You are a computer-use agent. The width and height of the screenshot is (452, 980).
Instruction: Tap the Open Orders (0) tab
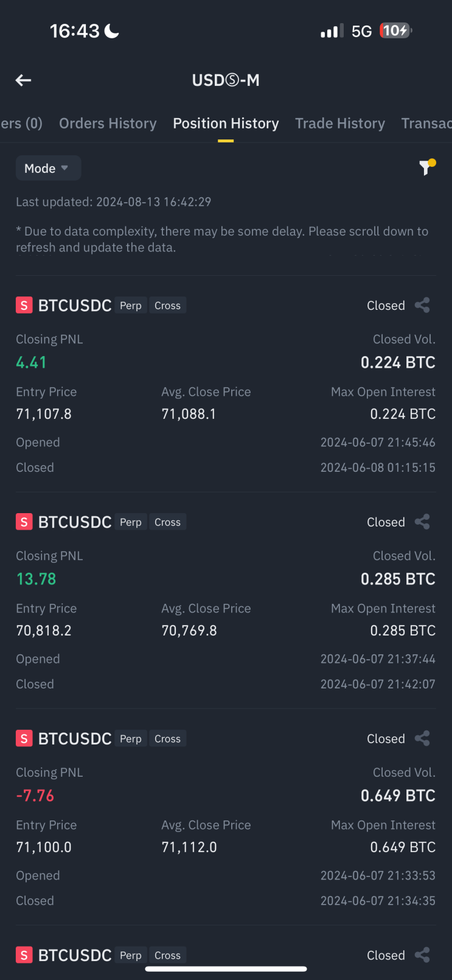21,124
